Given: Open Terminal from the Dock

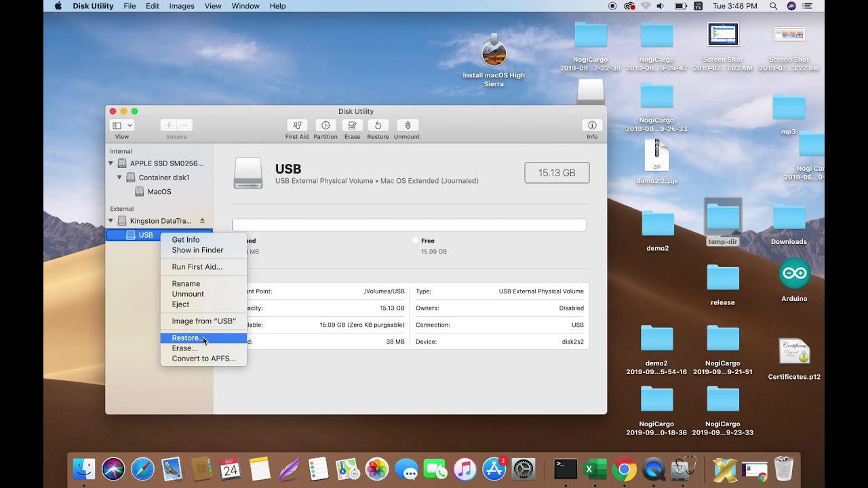Looking at the screenshot, I should tap(566, 469).
